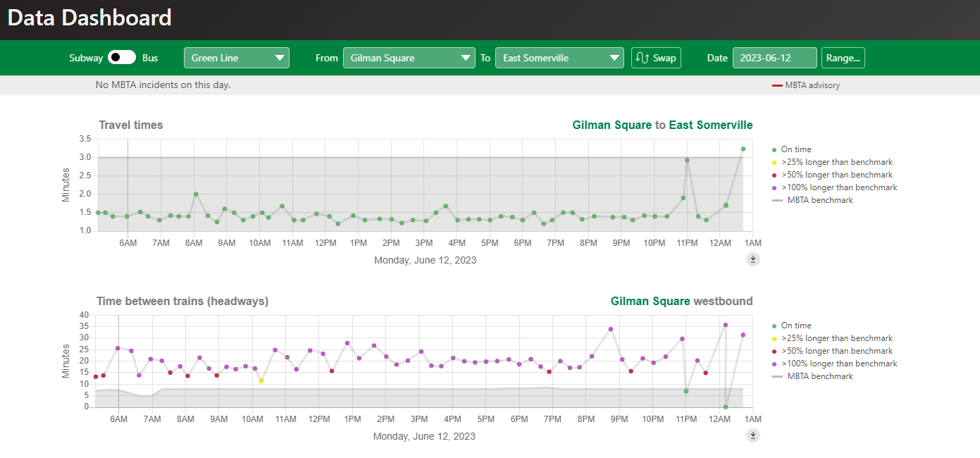980x458 pixels.
Task: Click the travel time peak point at 8AM
Action: coord(196,194)
